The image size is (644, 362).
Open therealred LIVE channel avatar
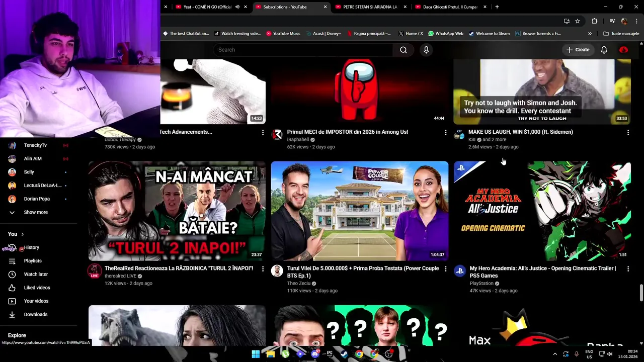pos(95,271)
